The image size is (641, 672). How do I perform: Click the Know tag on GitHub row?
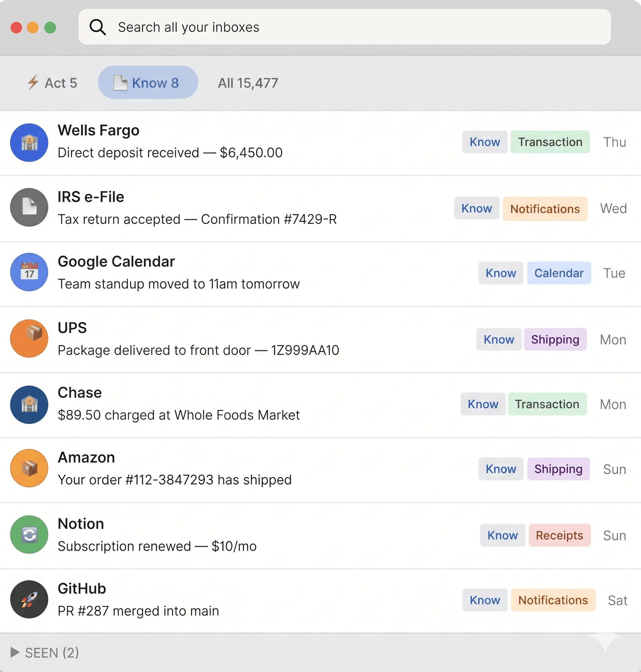coord(485,600)
